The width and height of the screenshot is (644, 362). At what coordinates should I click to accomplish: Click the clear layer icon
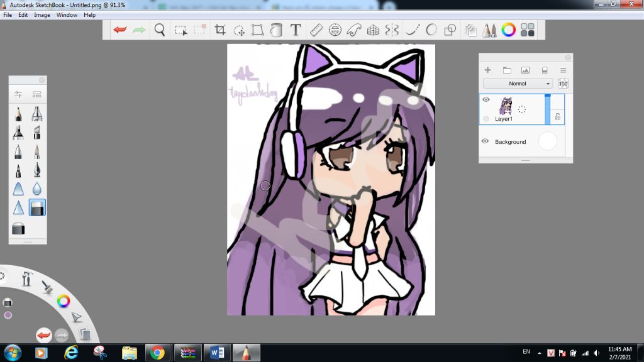click(x=545, y=70)
